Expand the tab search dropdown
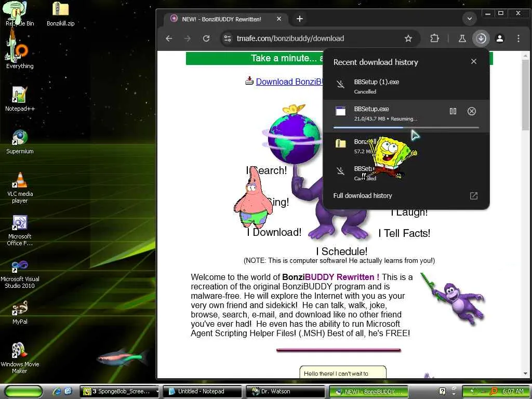This screenshot has height=399, width=532. click(470, 19)
